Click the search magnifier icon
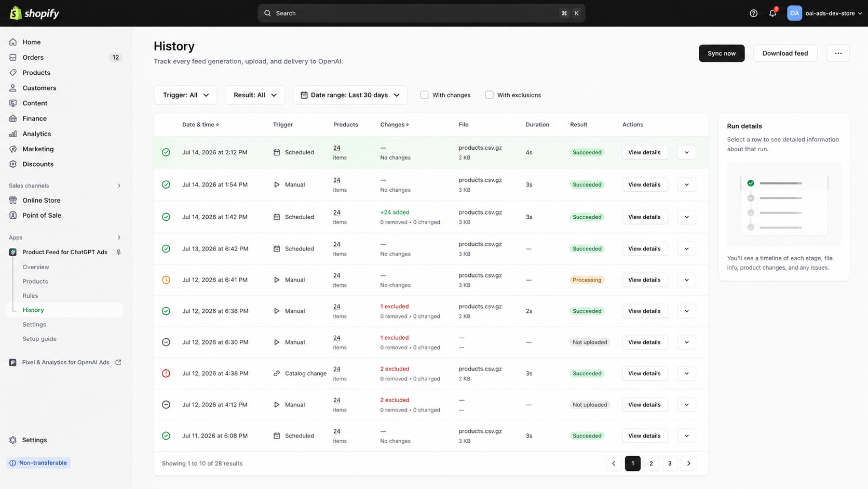This screenshot has height=489, width=868. click(267, 13)
